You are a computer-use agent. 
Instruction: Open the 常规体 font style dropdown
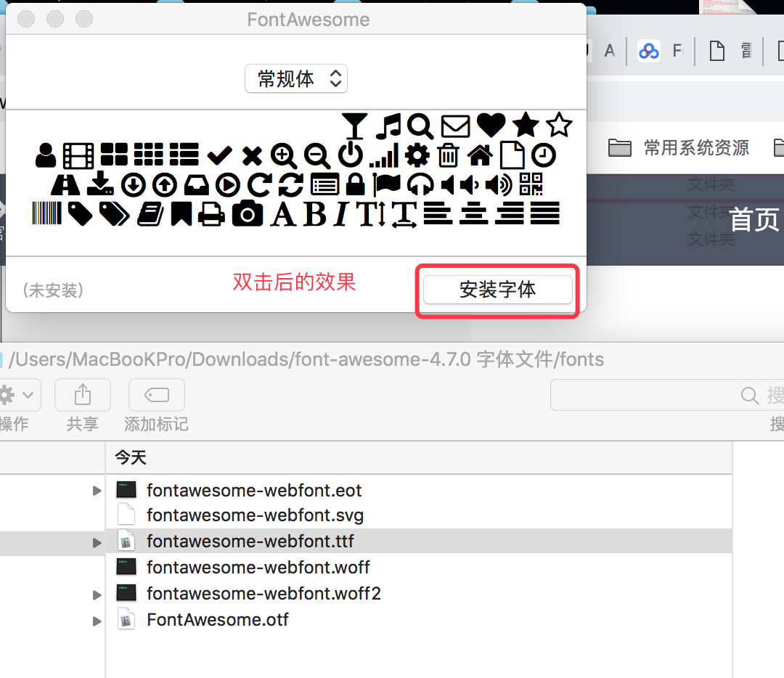point(296,78)
